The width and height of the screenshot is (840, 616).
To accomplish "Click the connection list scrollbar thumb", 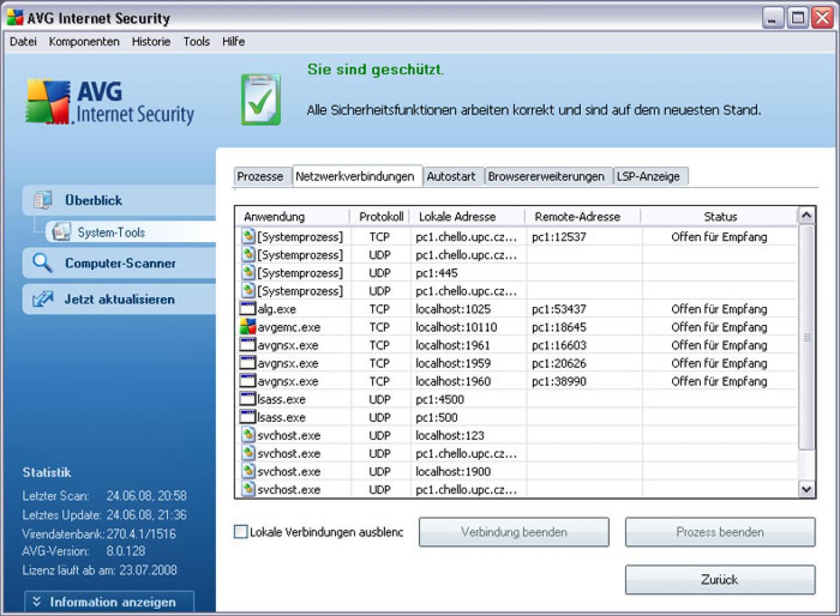I will click(x=807, y=337).
